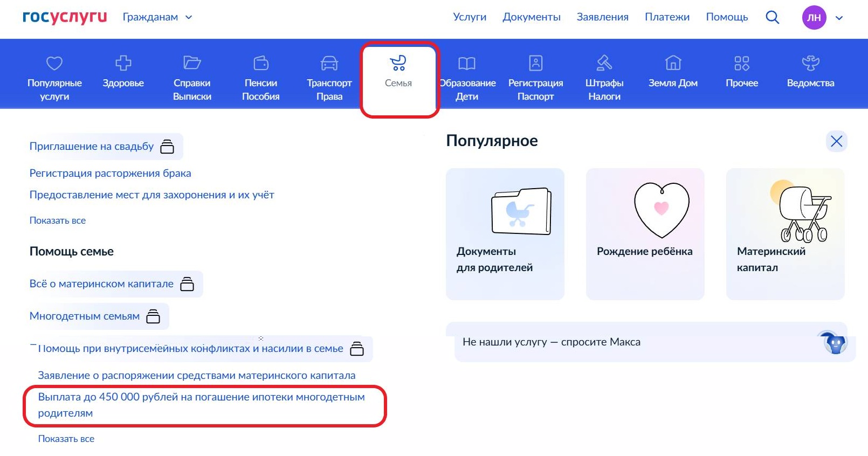This screenshot has height=456, width=868.
Task: Open the ЛН user avatar
Action: [x=814, y=17]
